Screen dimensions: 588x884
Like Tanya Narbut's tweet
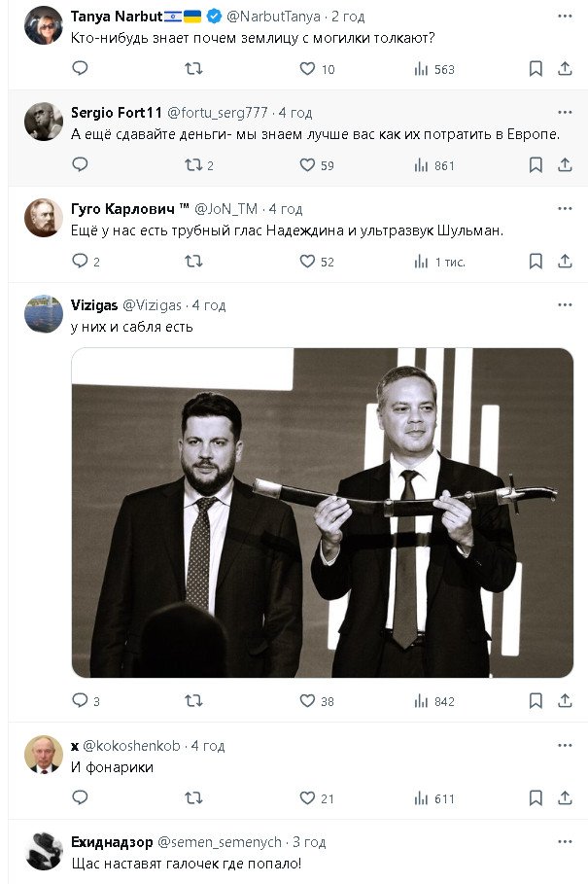(307, 69)
